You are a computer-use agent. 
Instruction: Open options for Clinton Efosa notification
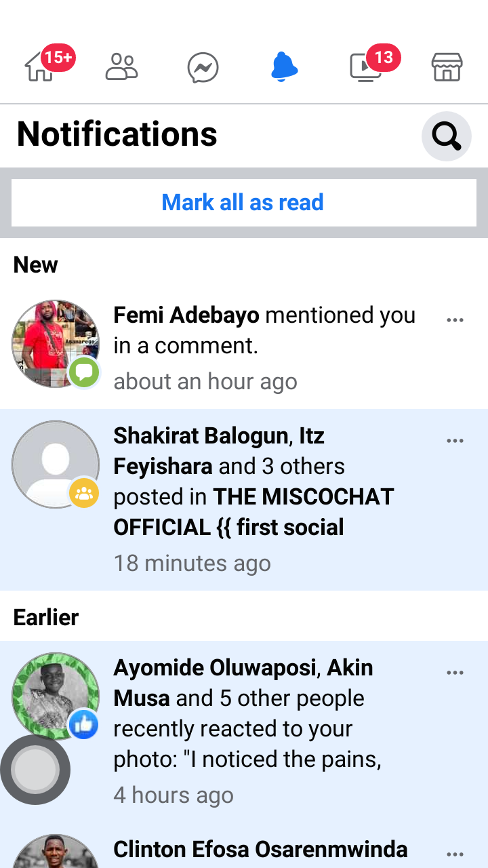coord(455,854)
